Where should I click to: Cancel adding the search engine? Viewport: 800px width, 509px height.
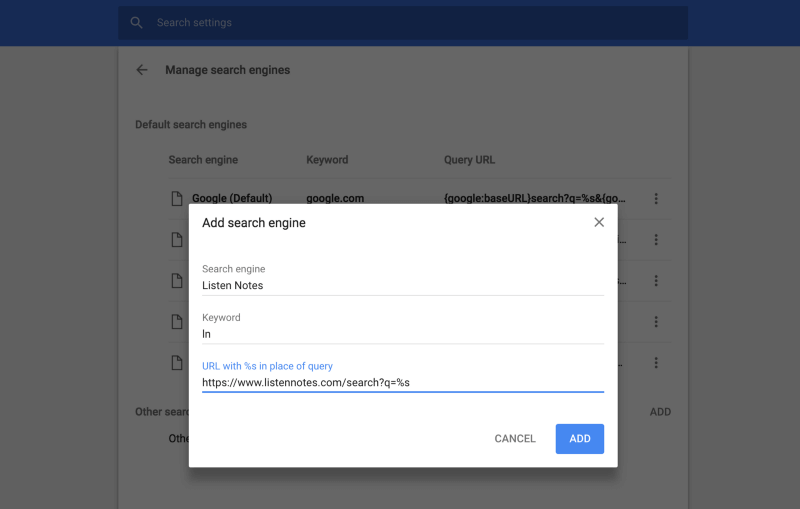515,439
